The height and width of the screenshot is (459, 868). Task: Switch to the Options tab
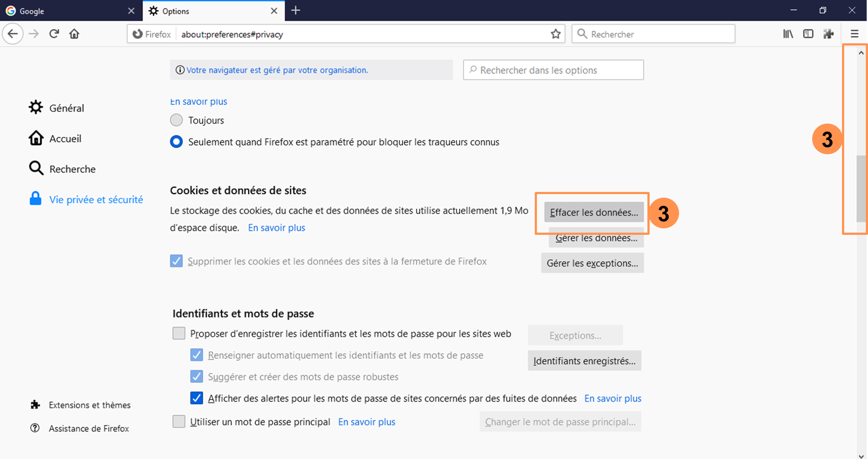click(214, 11)
